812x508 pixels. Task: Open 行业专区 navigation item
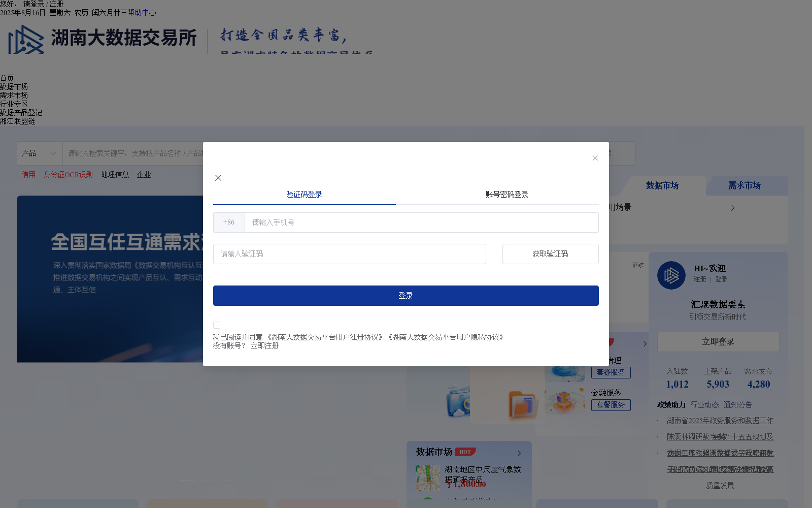[14, 104]
